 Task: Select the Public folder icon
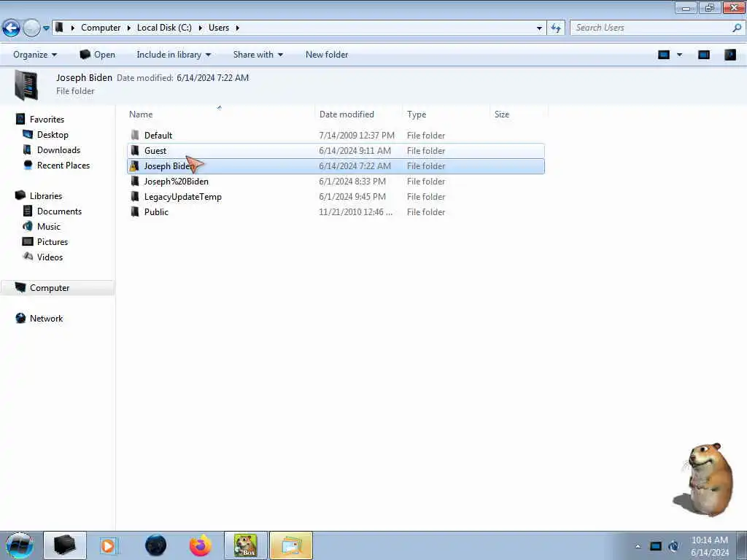(135, 211)
